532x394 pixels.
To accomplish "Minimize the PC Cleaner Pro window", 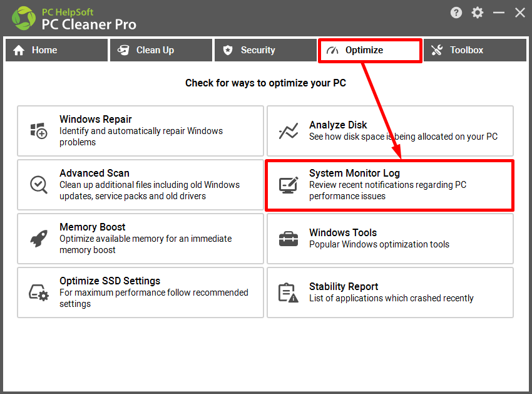I will (499, 13).
